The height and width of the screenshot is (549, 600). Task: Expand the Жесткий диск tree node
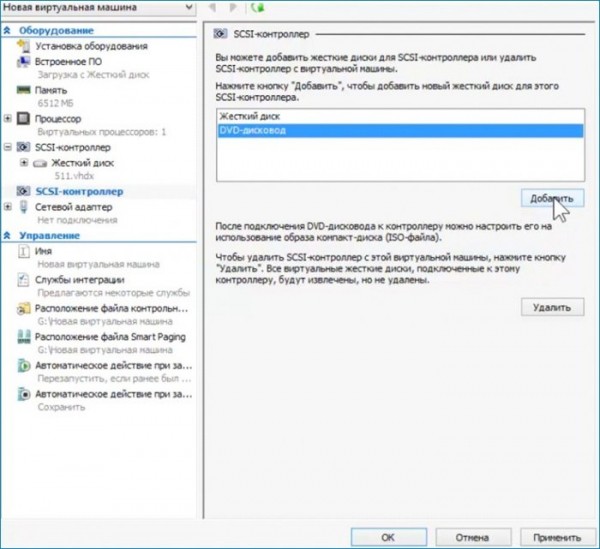point(24,163)
